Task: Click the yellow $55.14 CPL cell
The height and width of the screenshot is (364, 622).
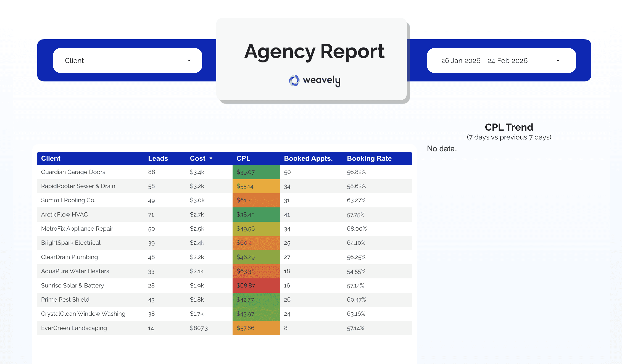Action: point(256,186)
